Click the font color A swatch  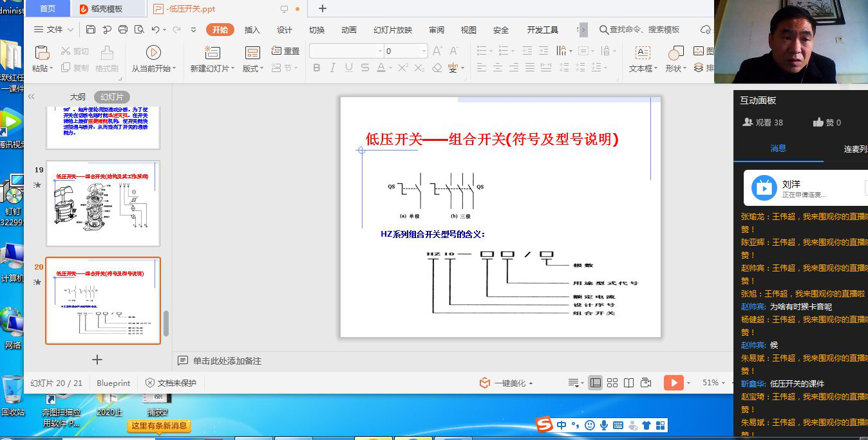(381, 68)
